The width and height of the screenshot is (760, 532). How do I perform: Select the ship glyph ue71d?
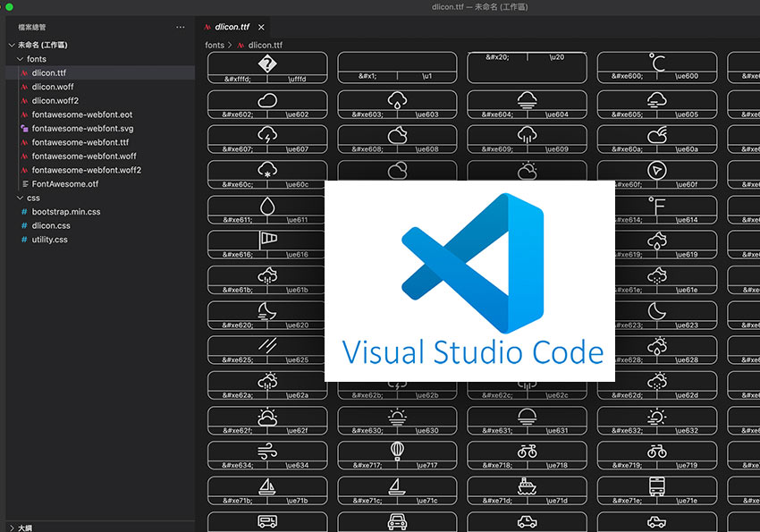point(527,486)
